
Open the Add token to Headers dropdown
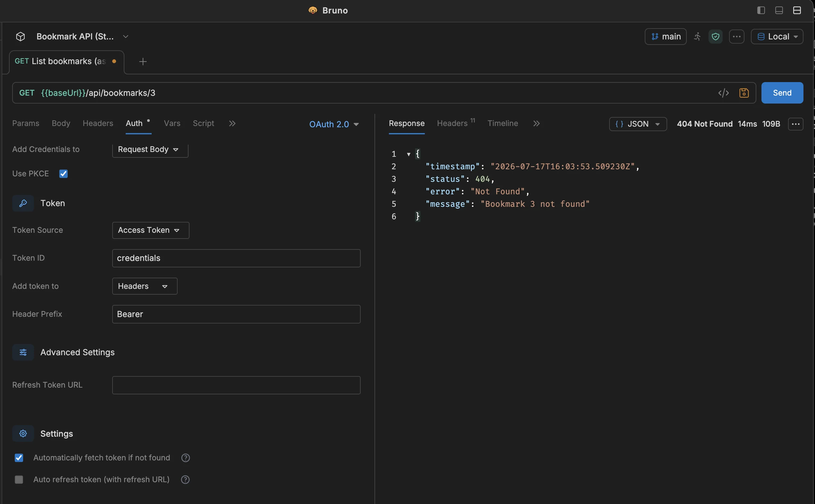tap(145, 286)
